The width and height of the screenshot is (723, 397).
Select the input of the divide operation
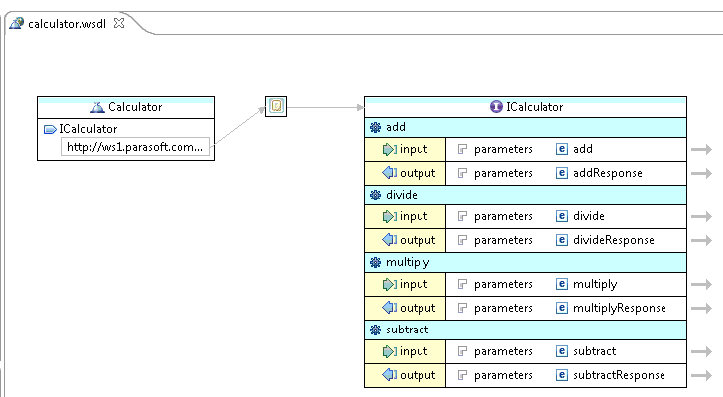[x=405, y=216]
